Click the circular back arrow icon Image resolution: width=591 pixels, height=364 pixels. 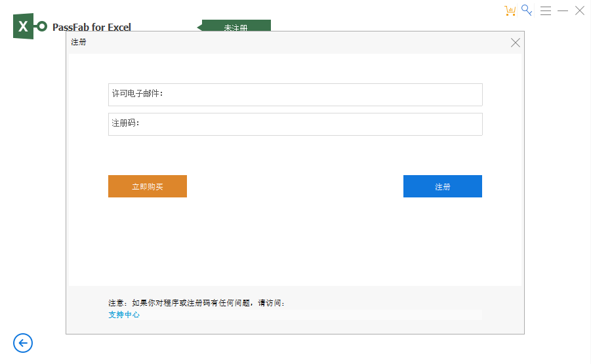tap(23, 343)
